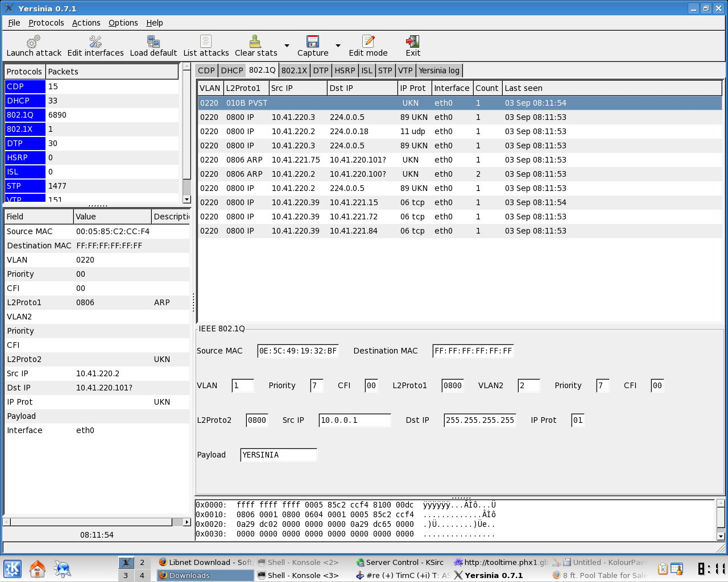Open the Help menu
Screen dimensions: 728x582
pos(154,23)
